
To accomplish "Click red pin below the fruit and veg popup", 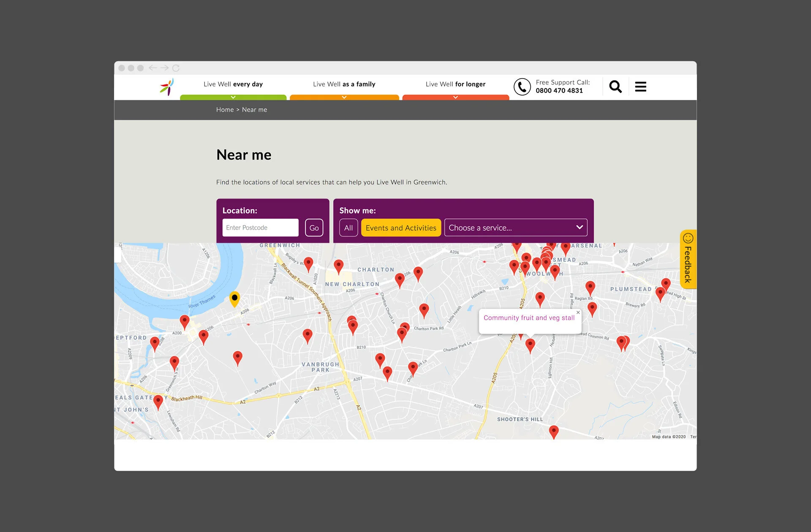I will [530, 346].
